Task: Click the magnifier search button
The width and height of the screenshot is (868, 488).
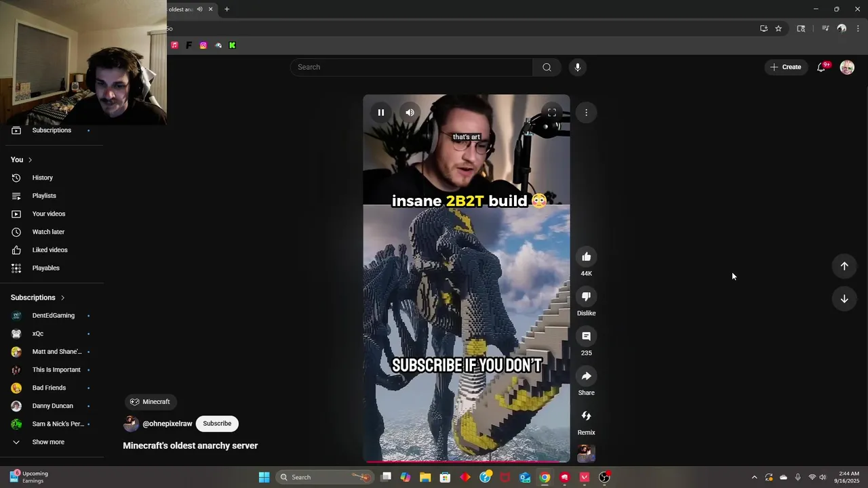Action: pyautogui.click(x=547, y=67)
